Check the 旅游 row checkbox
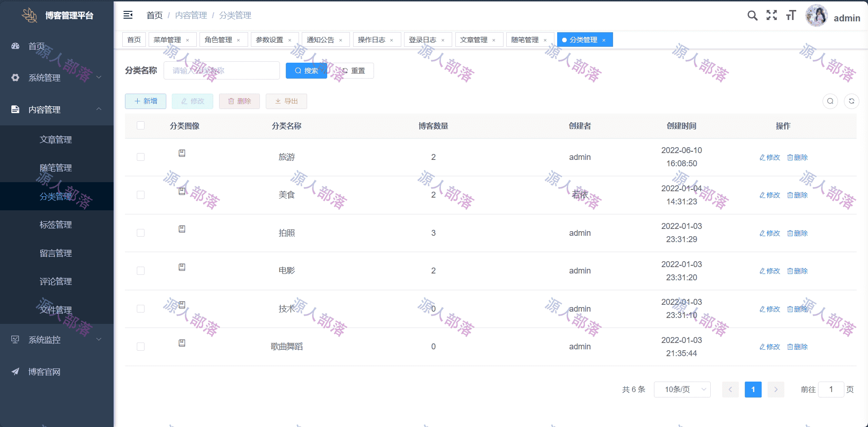The image size is (868, 427). (140, 157)
